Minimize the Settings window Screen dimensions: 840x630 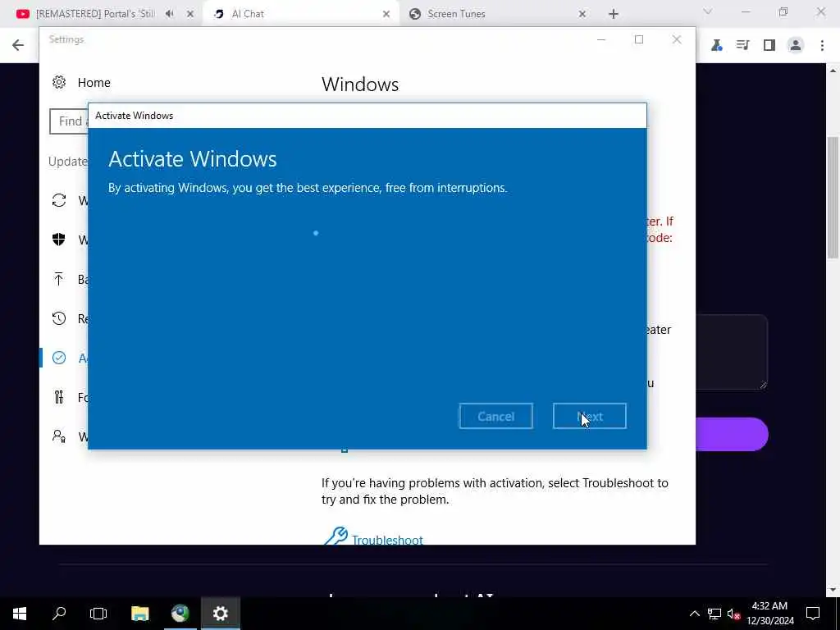pos(601,39)
